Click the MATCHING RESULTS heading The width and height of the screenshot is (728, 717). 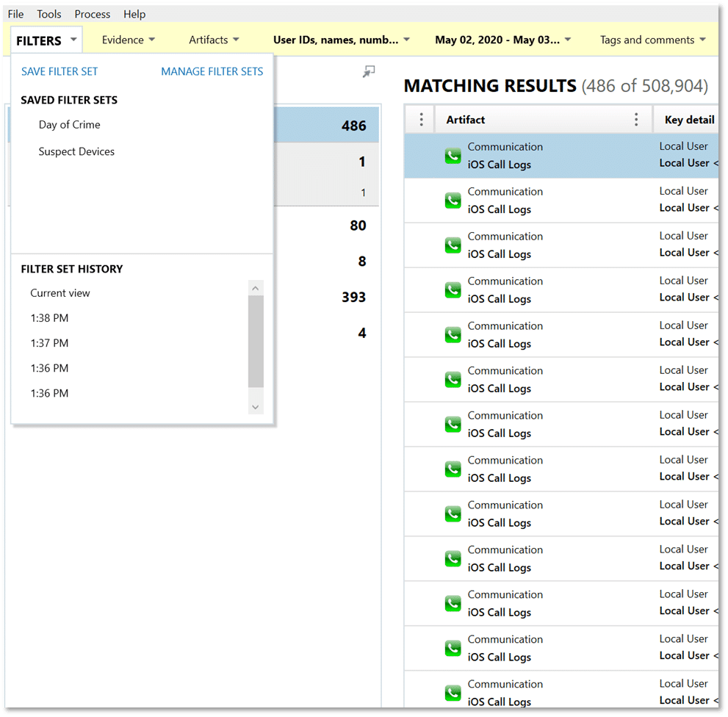pyautogui.click(x=490, y=86)
